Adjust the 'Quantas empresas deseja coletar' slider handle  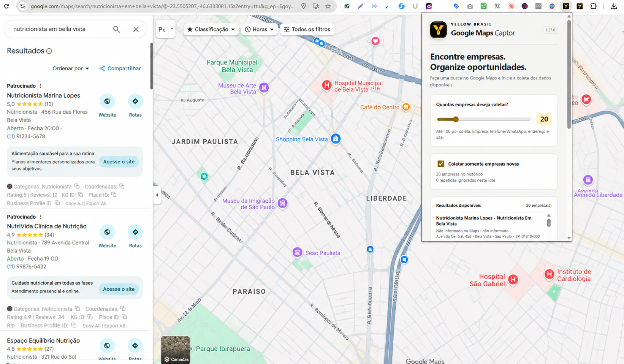pos(456,119)
